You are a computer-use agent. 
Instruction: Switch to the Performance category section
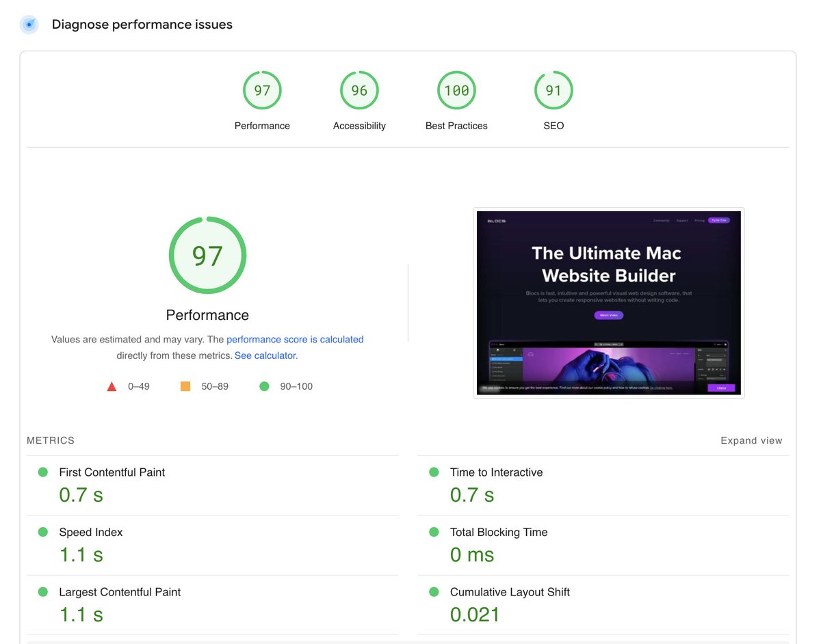tap(262, 126)
